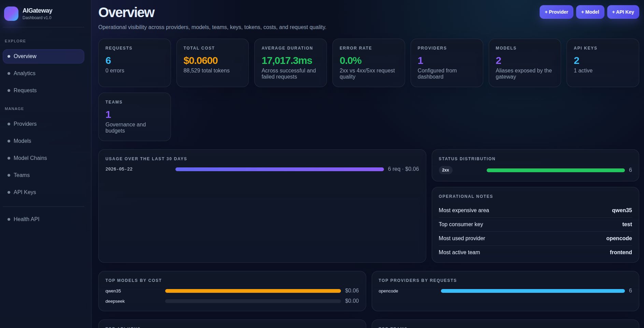The image size is (644, 328).
Task: Open the Health API link
Action: coord(43,219)
